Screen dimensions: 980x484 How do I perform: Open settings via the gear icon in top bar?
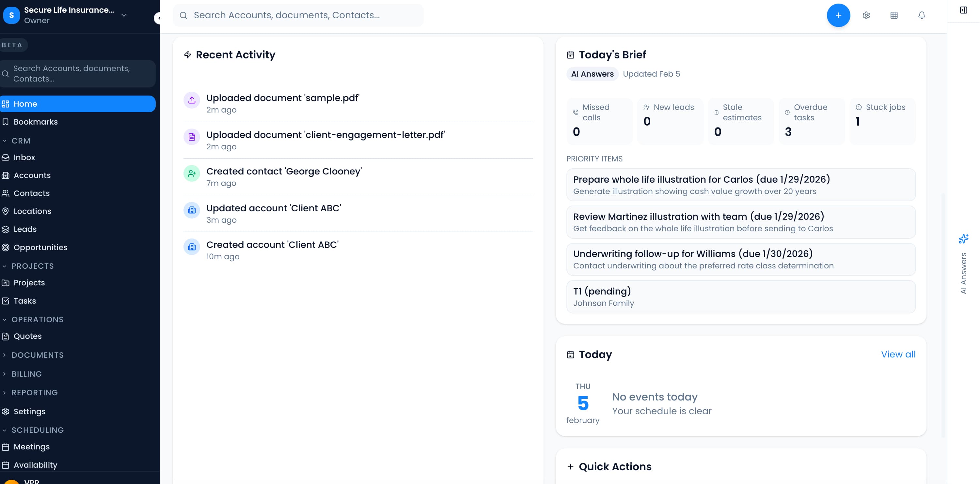[x=867, y=15]
